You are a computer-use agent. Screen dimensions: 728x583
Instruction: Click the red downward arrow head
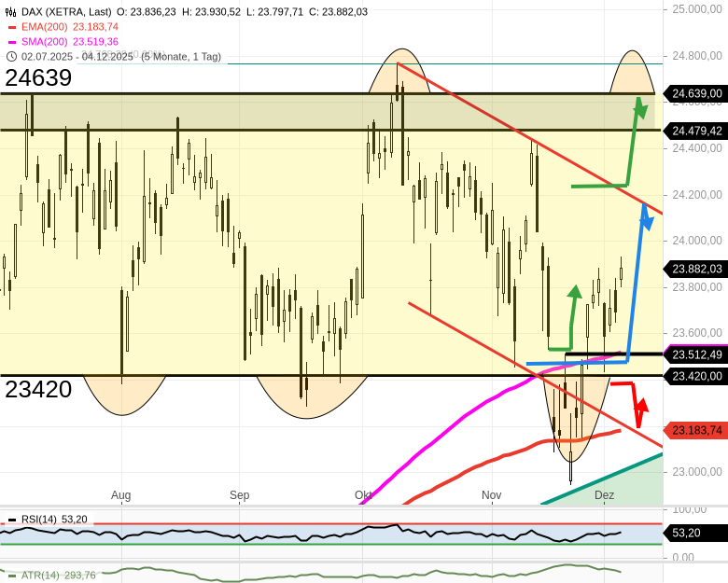click(641, 408)
